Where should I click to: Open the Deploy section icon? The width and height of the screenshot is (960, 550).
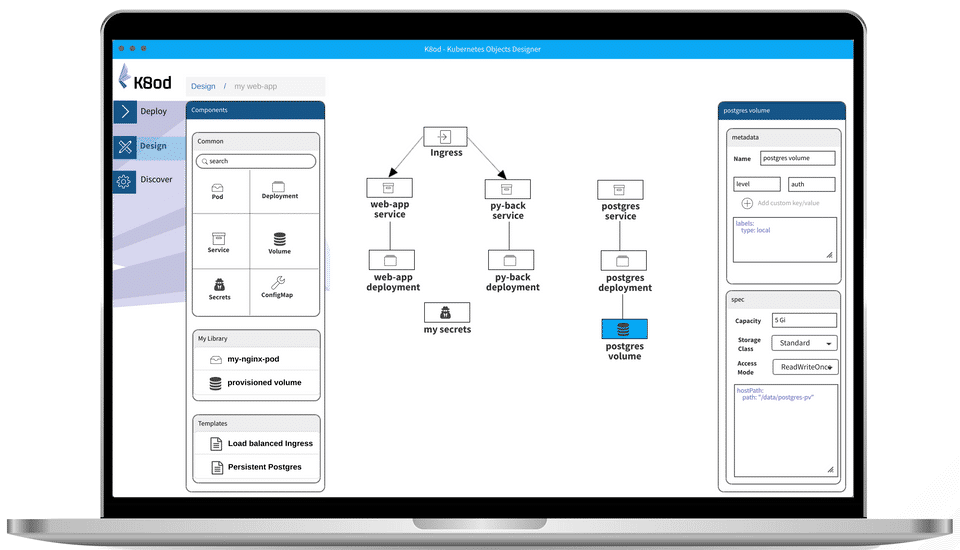click(125, 111)
